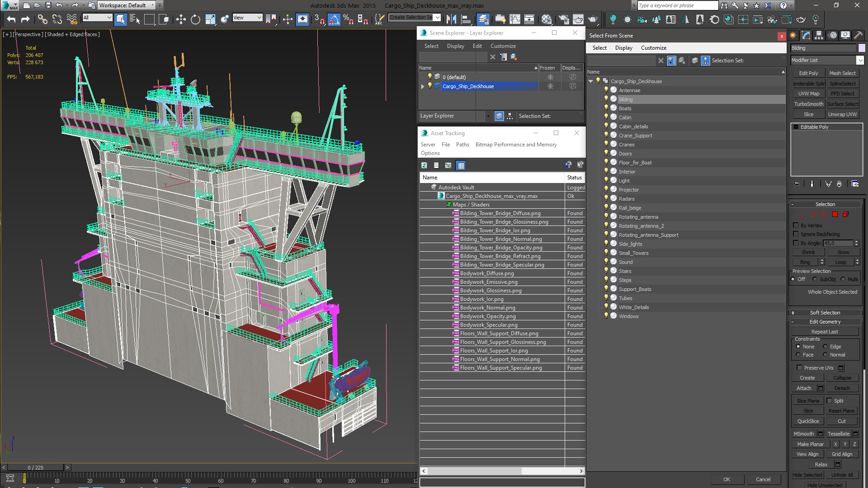The image size is (868, 488).
Task: Open Paths menu in Asset Tracking
Action: 462,145
